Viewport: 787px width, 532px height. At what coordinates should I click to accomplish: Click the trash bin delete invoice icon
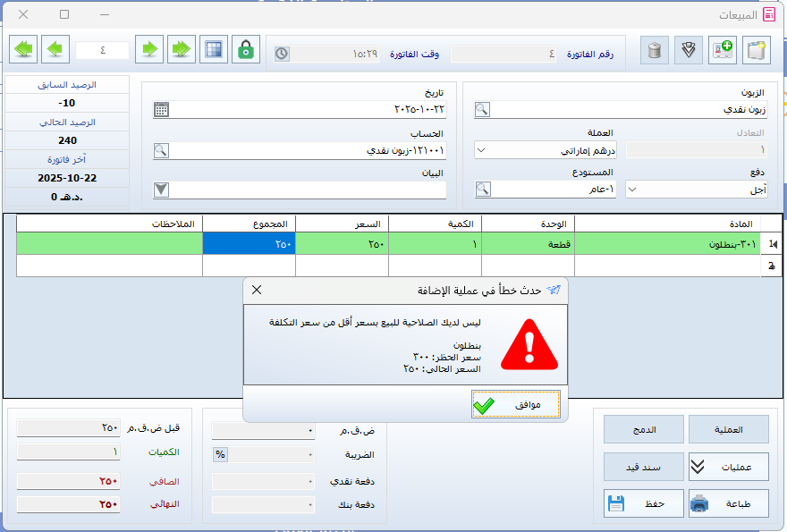pos(655,50)
